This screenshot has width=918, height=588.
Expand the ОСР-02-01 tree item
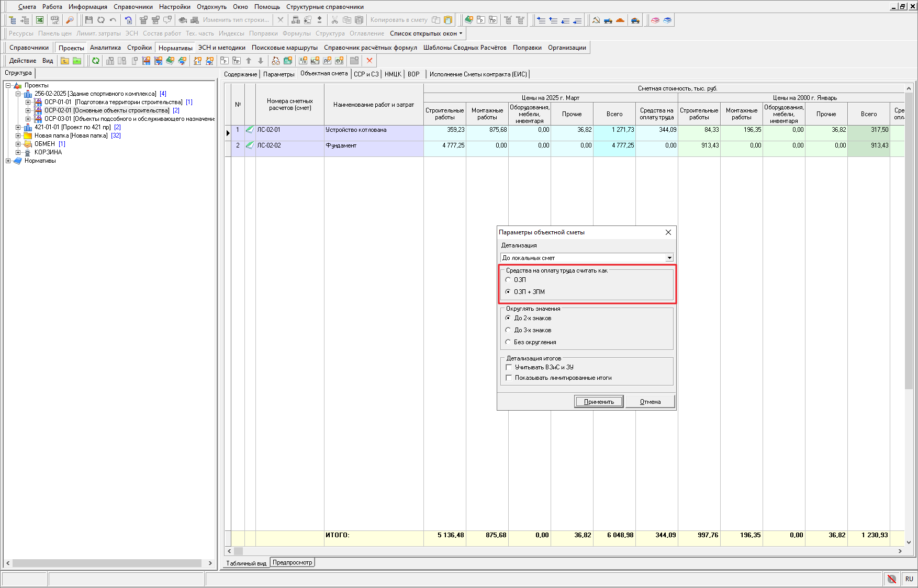click(28, 110)
